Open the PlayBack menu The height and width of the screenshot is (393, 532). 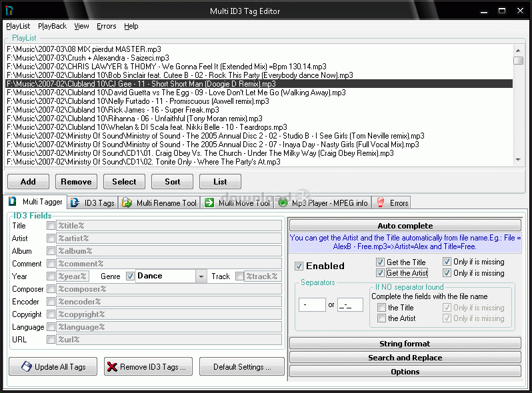[x=52, y=26]
